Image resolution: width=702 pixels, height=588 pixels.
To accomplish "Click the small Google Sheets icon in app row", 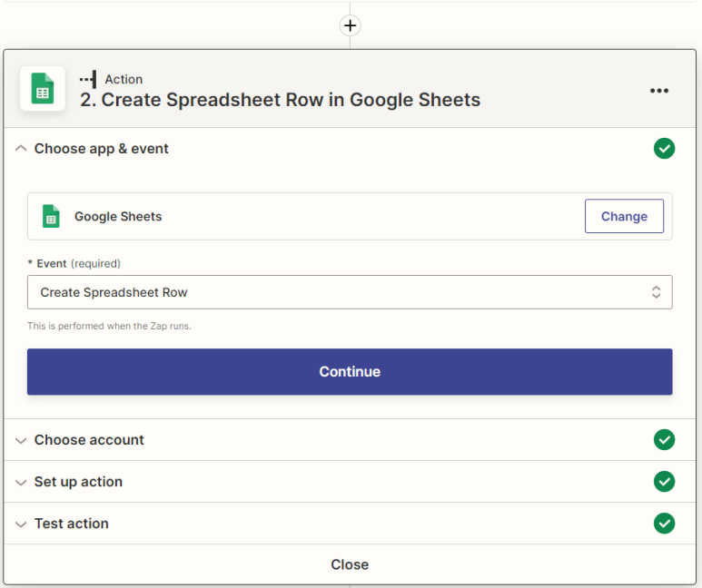I will tap(51, 216).
